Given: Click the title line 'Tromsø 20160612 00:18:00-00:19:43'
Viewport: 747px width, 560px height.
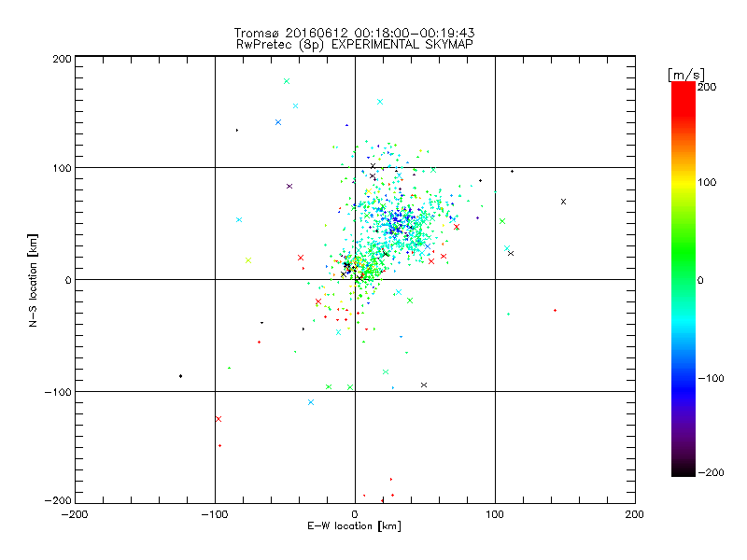Looking at the screenshot, I should click(355, 33).
